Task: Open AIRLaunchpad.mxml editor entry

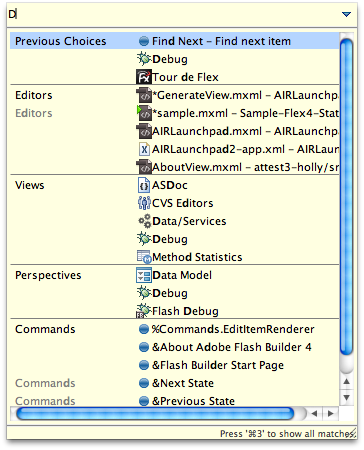Action: coord(175,131)
